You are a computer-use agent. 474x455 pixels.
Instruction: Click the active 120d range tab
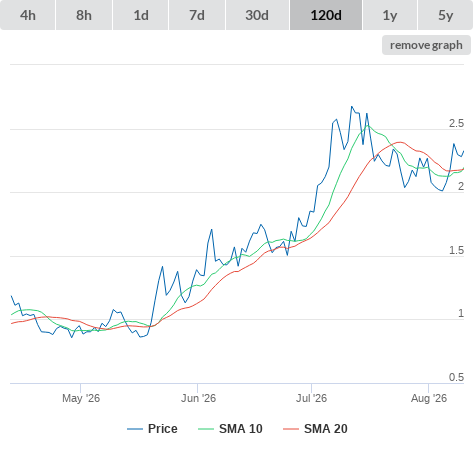pyautogui.click(x=326, y=15)
